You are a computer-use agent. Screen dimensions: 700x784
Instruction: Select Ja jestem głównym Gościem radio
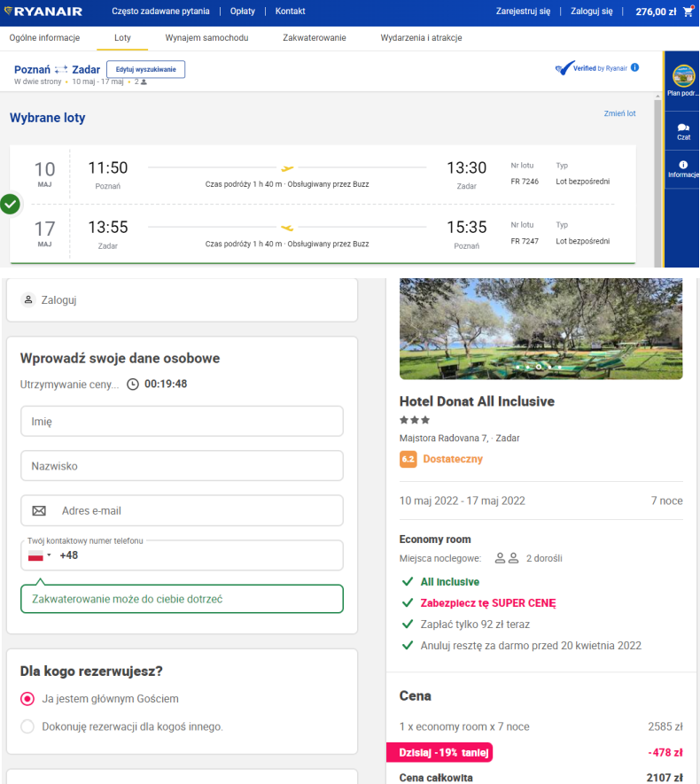(x=27, y=698)
